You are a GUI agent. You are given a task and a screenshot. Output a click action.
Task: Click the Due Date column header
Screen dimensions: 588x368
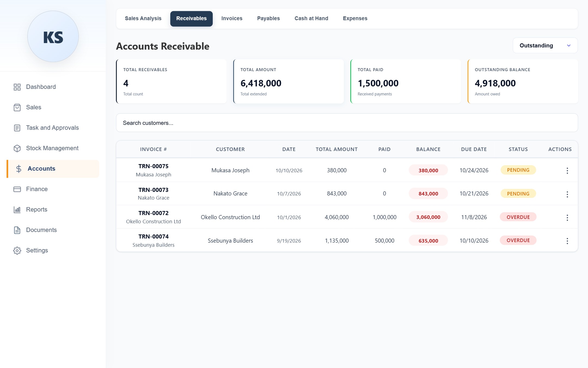point(474,149)
